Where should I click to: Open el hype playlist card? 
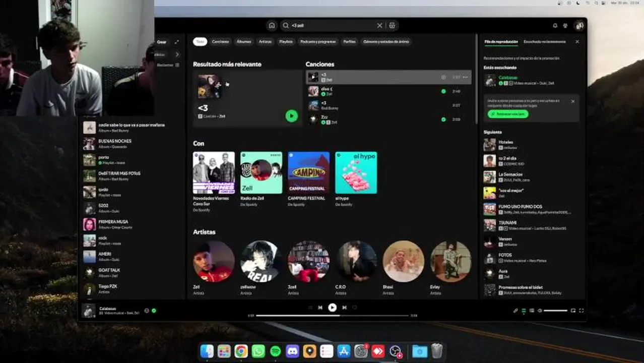[356, 179]
